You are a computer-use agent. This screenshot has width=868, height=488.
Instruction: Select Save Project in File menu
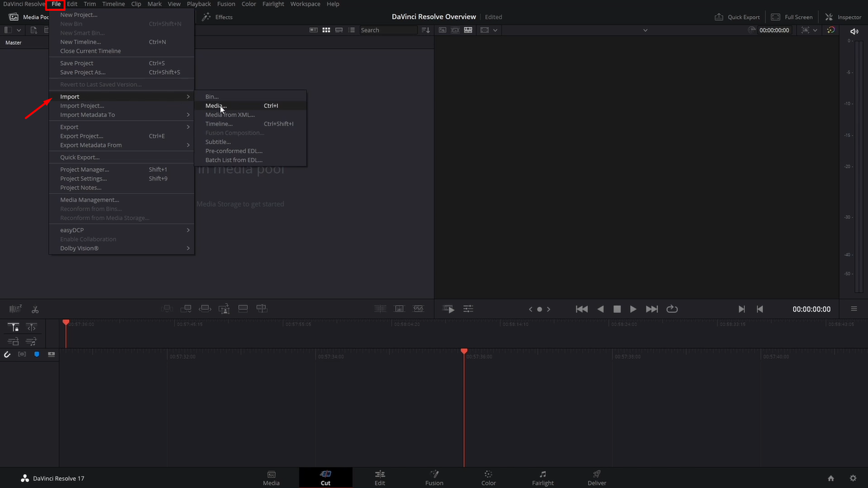pos(121,63)
